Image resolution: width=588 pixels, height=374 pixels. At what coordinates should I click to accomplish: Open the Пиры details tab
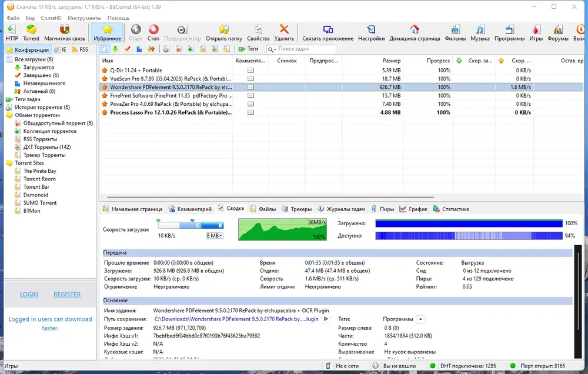[x=383, y=209]
